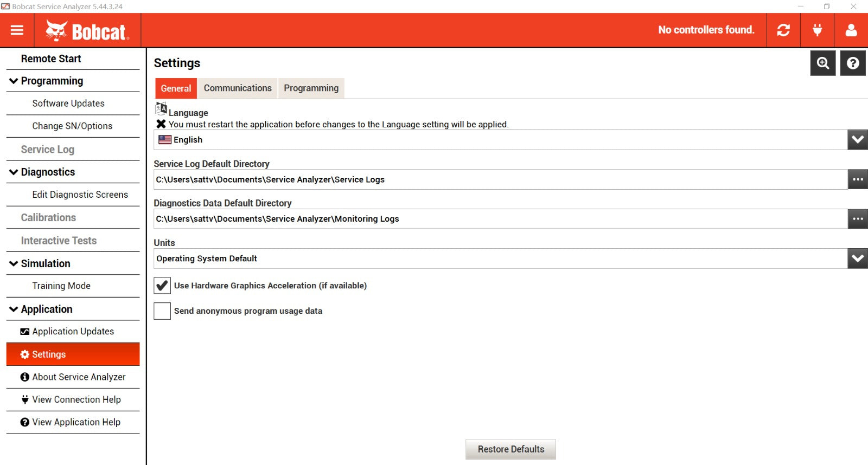The height and width of the screenshot is (465, 868).
Task: Switch to the Programming settings tab
Action: pyautogui.click(x=311, y=88)
